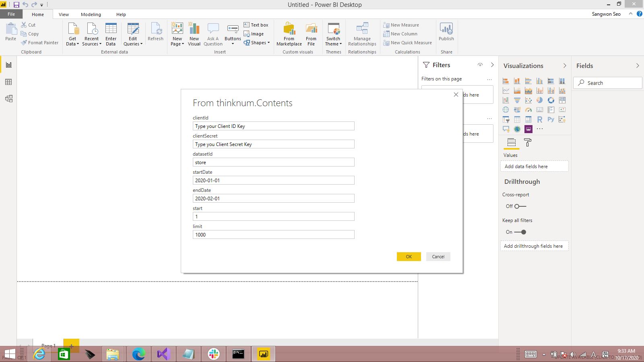644x362 pixels.
Task: Select the Matrix visualization
Action: click(528, 119)
